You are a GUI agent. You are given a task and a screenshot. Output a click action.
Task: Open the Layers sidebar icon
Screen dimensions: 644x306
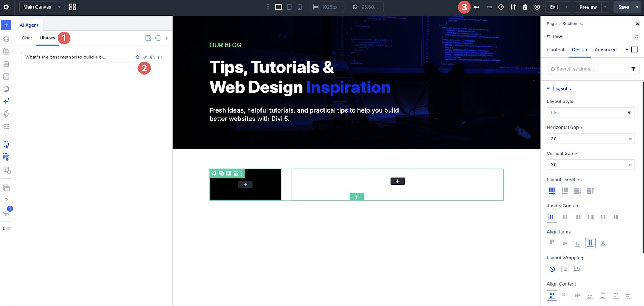(6, 39)
